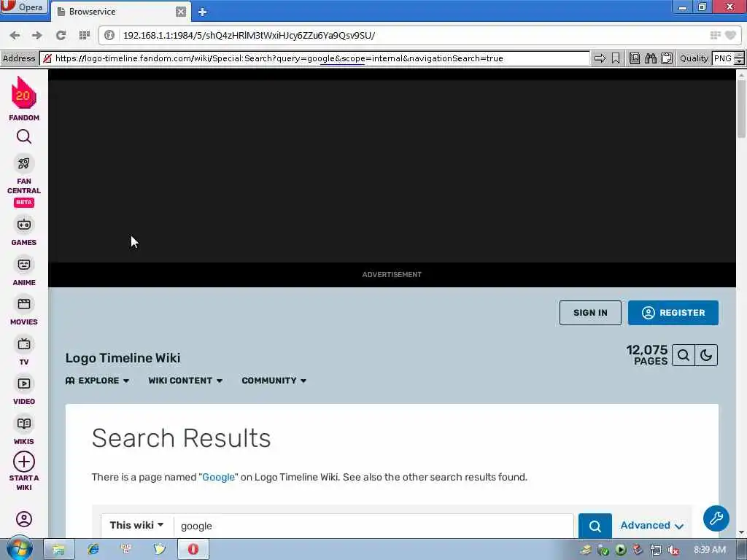Expand the Advanced search options
Screen dimensions: 747x560
coord(651,525)
